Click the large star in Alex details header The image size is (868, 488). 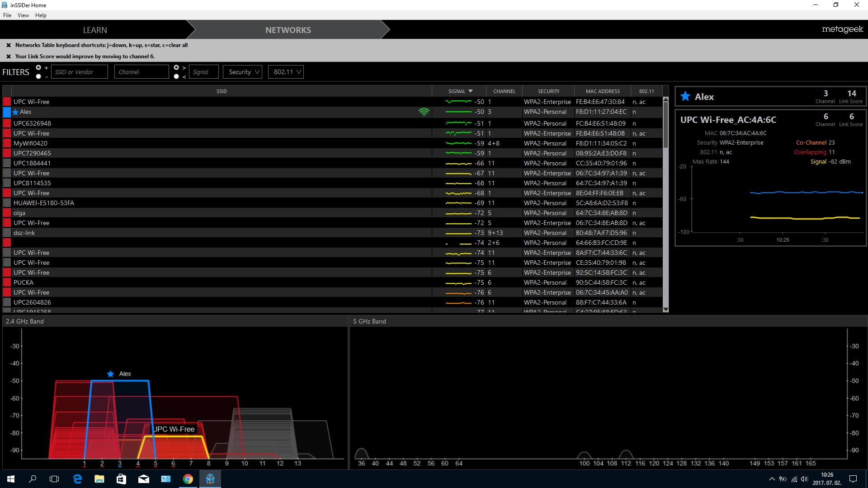pos(685,96)
